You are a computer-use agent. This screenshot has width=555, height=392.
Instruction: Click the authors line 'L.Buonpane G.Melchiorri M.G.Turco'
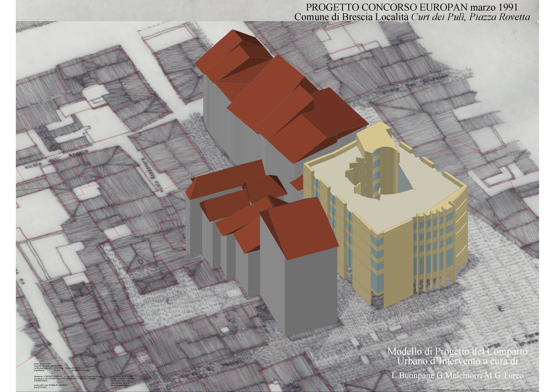[x=458, y=376]
